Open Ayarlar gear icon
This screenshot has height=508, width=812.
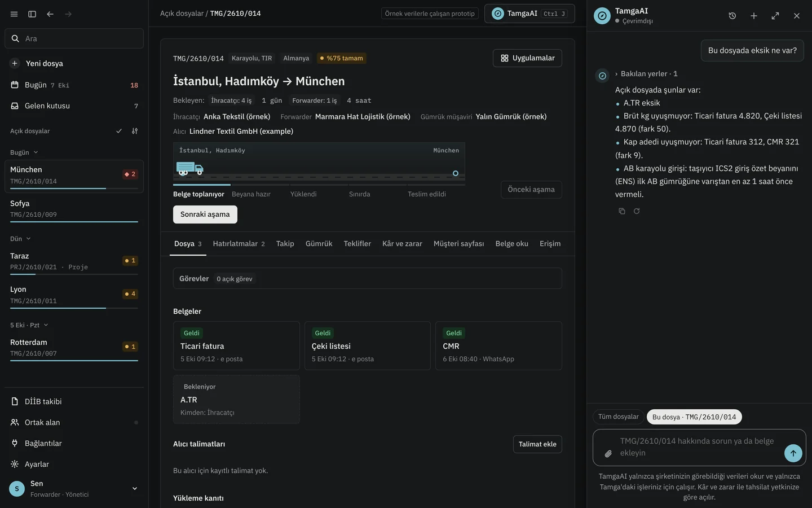tap(15, 464)
